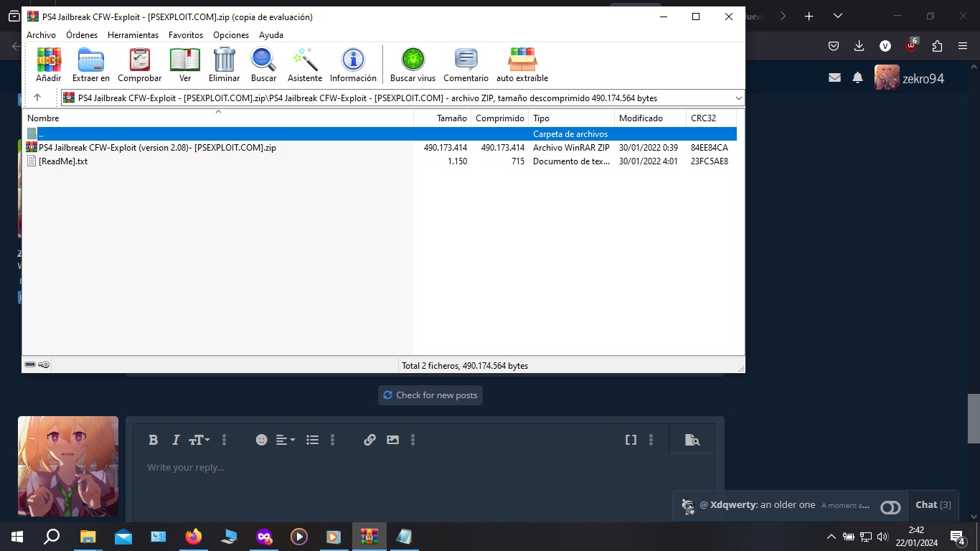
Task: Open forum notifications bell icon
Action: (857, 77)
